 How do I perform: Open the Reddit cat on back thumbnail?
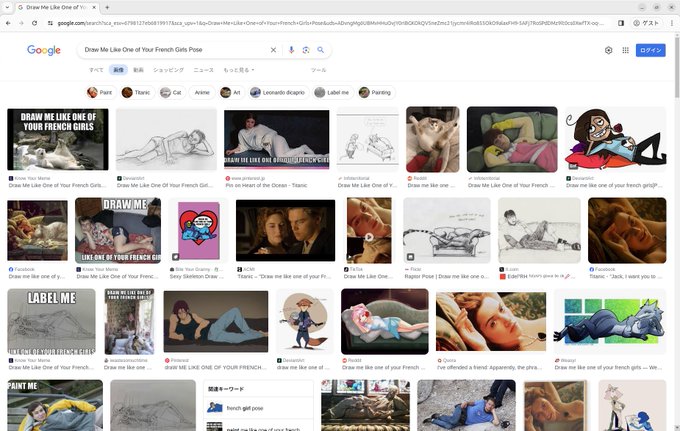(x=432, y=139)
